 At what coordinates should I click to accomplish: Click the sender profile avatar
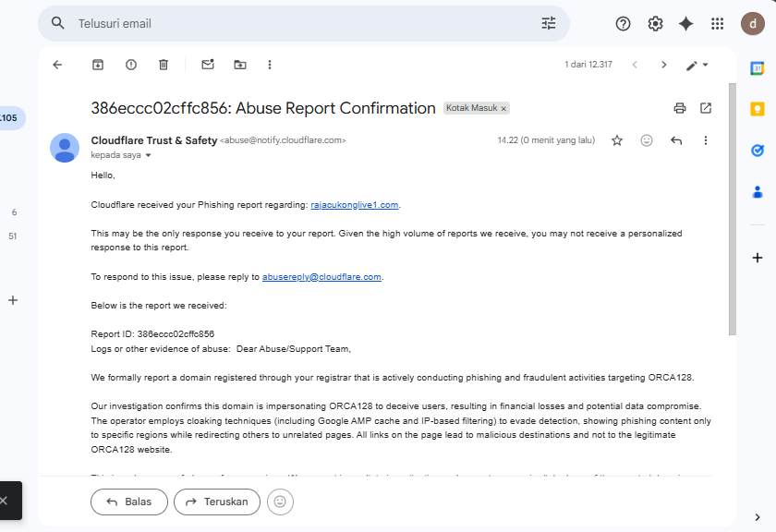(65, 148)
